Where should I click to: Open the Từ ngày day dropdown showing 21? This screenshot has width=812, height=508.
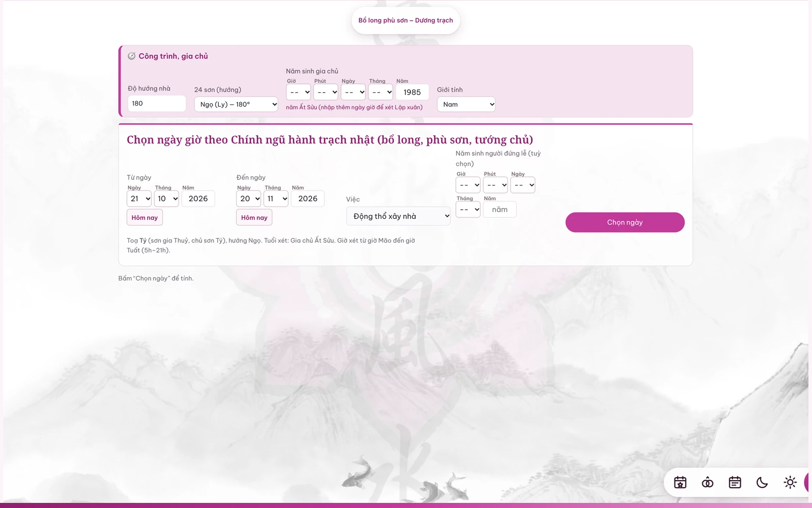pos(139,199)
